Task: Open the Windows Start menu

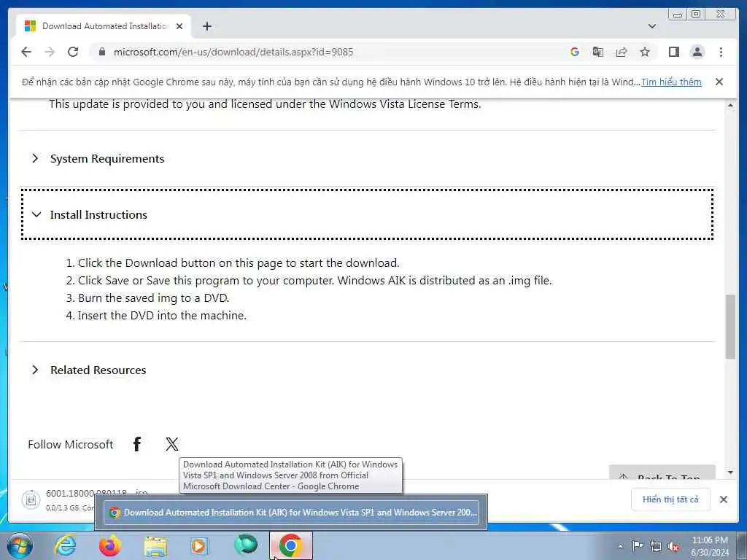Action: click(x=20, y=545)
